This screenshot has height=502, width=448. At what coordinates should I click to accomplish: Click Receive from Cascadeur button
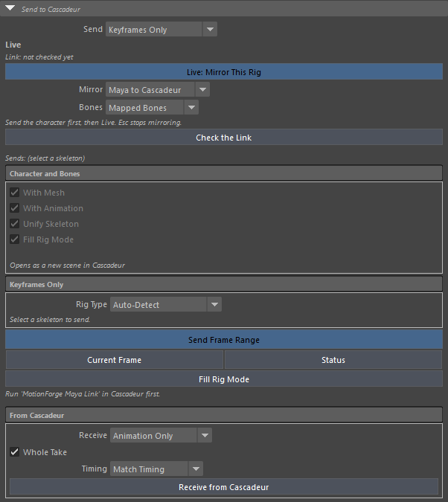(224, 487)
